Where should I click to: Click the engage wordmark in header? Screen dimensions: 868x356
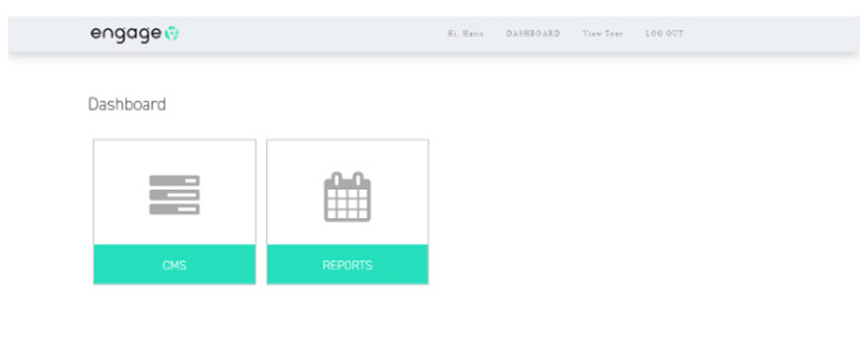(x=125, y=35)
